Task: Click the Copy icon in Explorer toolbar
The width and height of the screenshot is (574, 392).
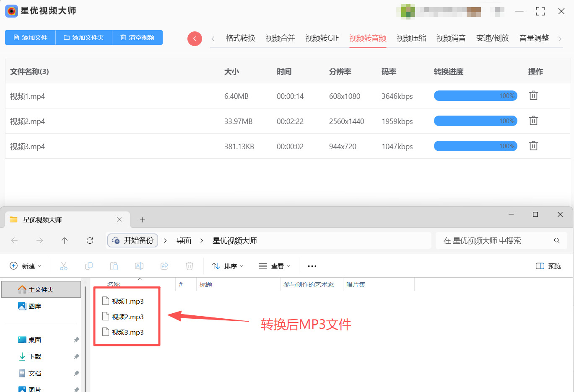Action: point(89,266)
